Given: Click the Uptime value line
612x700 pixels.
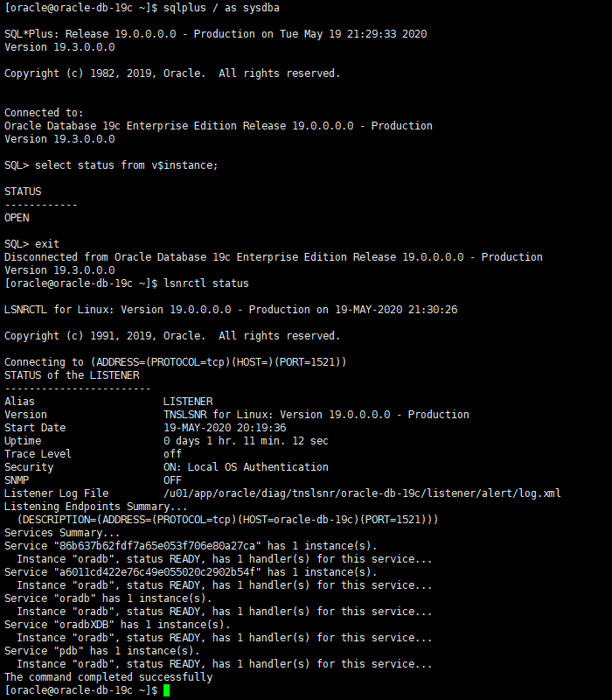Looking at the screenshot, I should [246, 441].
